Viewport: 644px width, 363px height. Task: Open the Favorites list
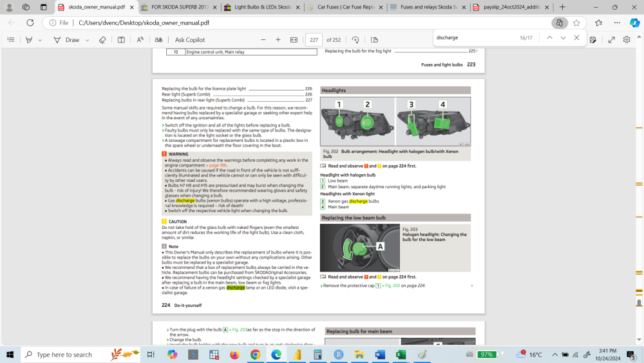pos(599,23)
